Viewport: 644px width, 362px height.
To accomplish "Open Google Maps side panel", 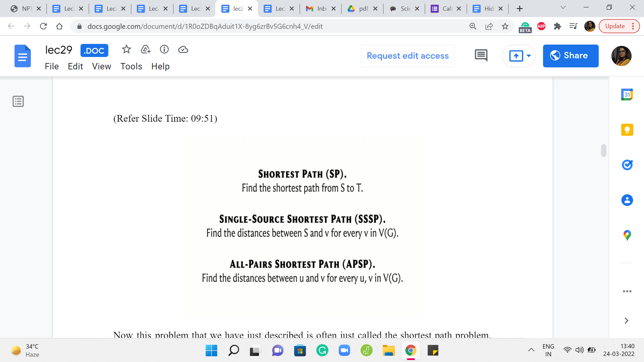I will tap(627, 235).
